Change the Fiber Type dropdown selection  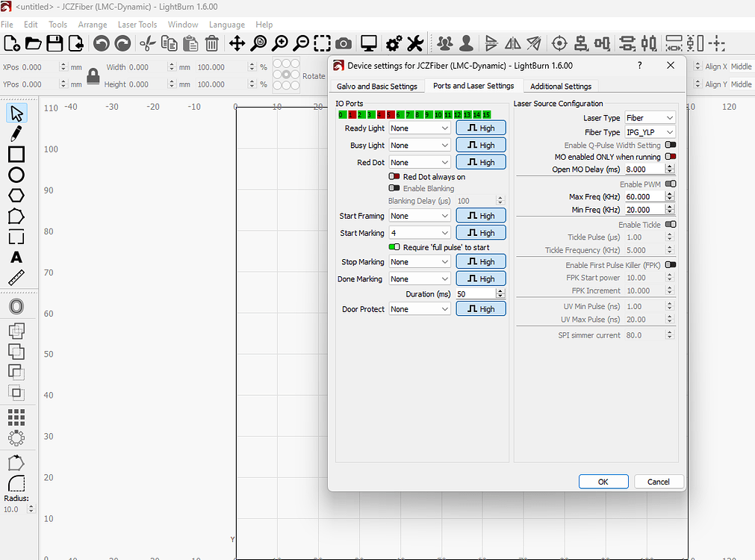pyautogui.click(x=649, y=132)
